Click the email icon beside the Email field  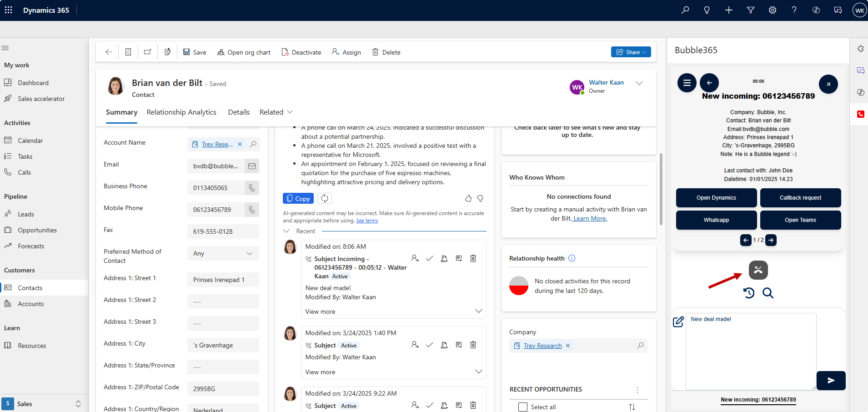point(252,166)
